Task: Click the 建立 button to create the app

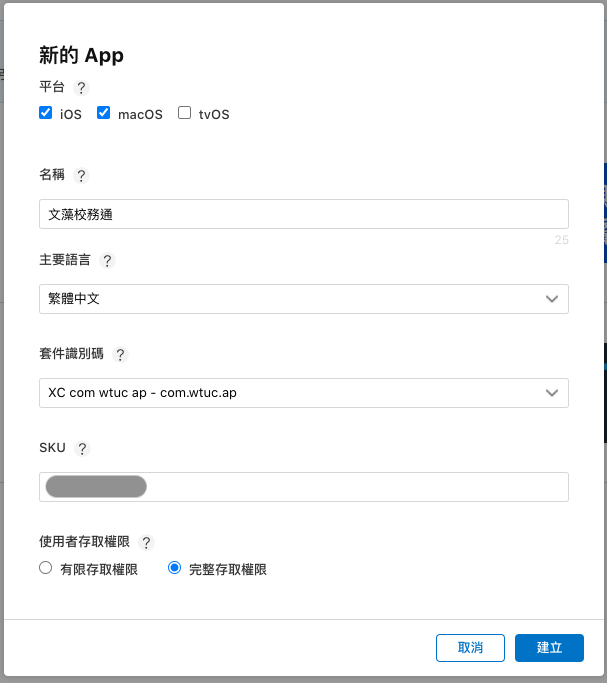Action: tap(549, 648)
